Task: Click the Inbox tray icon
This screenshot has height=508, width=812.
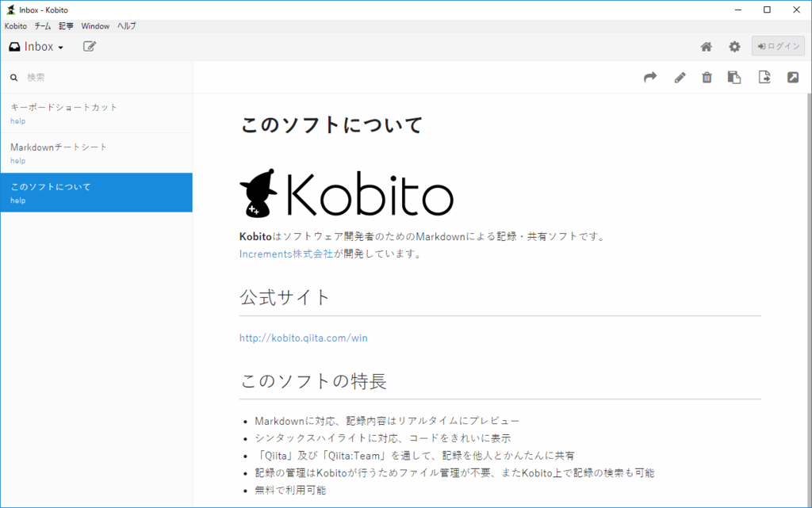Action: [x=14, y=47]
